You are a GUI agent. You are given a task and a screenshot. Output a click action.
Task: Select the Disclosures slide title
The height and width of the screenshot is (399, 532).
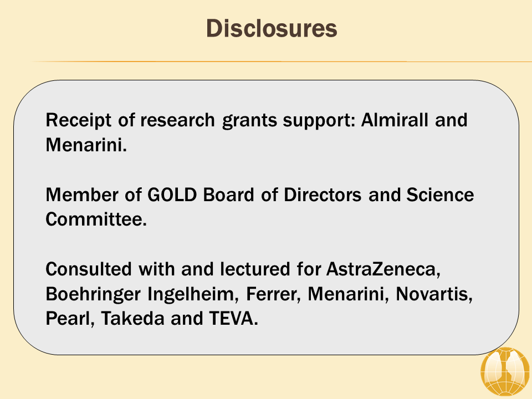coord(272,28)
